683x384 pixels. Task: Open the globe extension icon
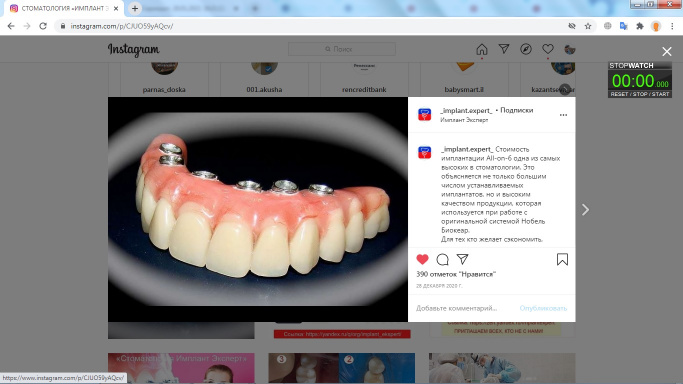coord(607,26)
